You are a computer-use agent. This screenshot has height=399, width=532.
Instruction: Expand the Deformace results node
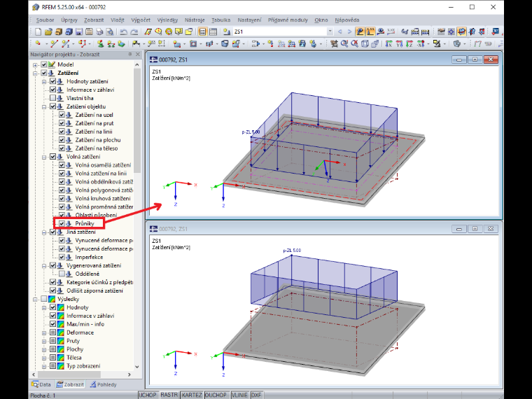point(44,332)
